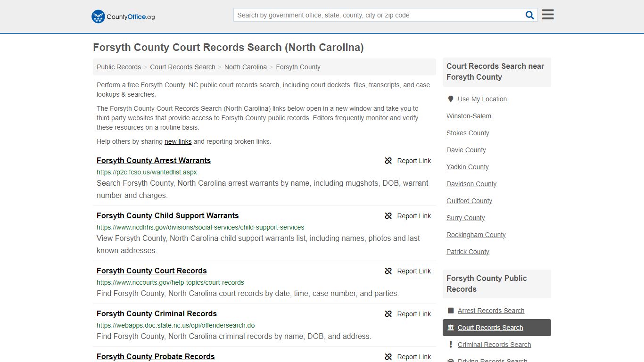Click broken-link icon for Child Support Warrants
Viewport: 644px width, 362px height.
coord(388,216)
